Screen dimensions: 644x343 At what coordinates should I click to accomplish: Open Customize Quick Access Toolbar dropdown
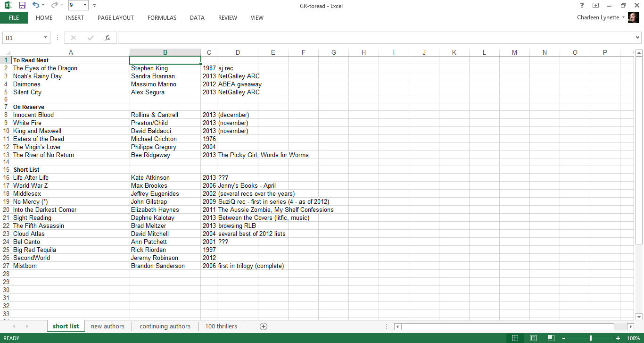click(x=95, y=6)
